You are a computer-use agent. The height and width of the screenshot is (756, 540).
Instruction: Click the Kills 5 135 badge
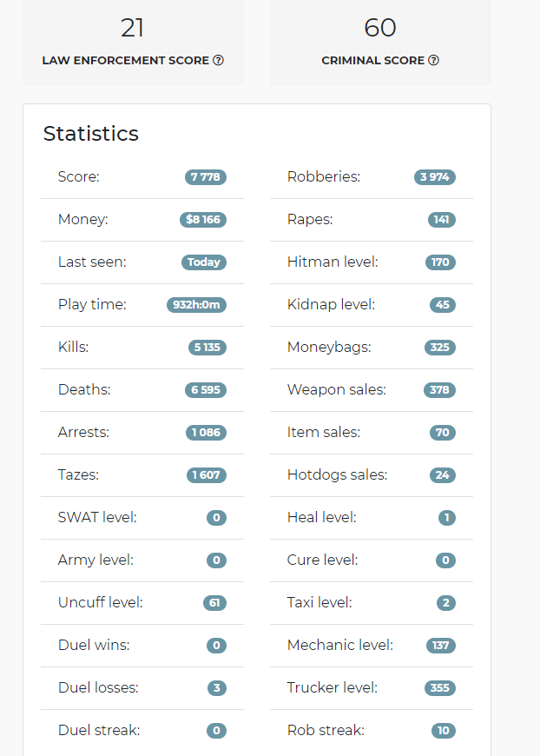207,347
